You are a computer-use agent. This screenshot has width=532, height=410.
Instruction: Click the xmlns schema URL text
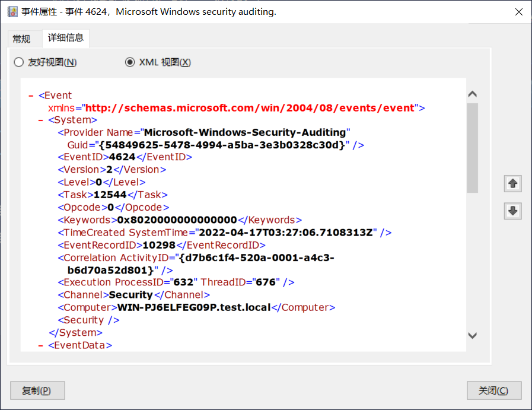click(x=249, y=108)
